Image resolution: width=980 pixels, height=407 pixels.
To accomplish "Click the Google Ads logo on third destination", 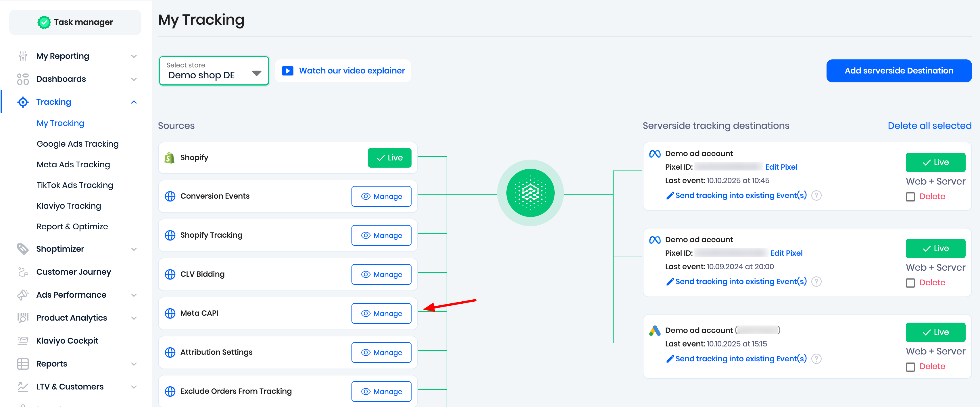I will click(x=654, y=331).
